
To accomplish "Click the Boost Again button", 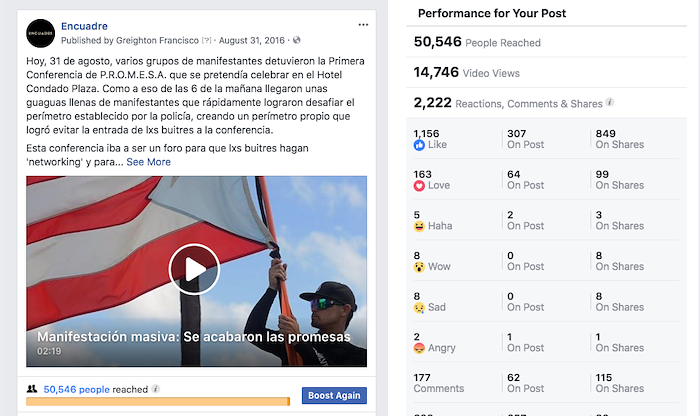I will [334, 395].
